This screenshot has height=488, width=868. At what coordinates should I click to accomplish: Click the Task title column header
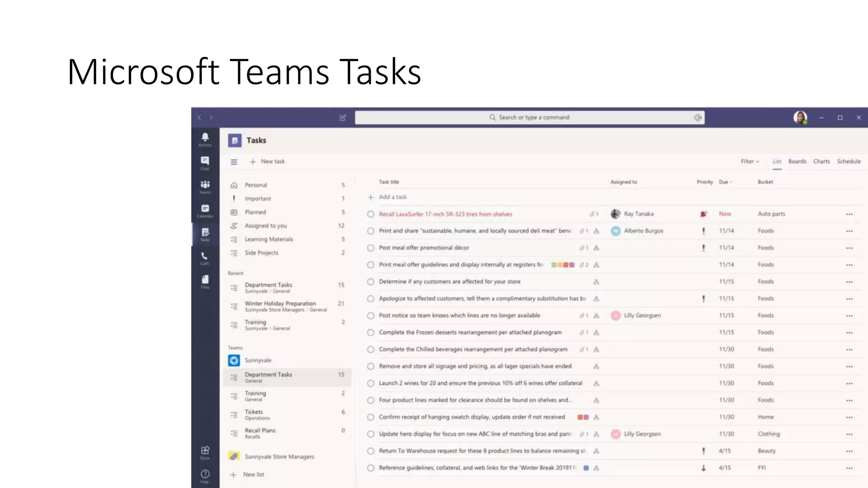pos(389,182)
